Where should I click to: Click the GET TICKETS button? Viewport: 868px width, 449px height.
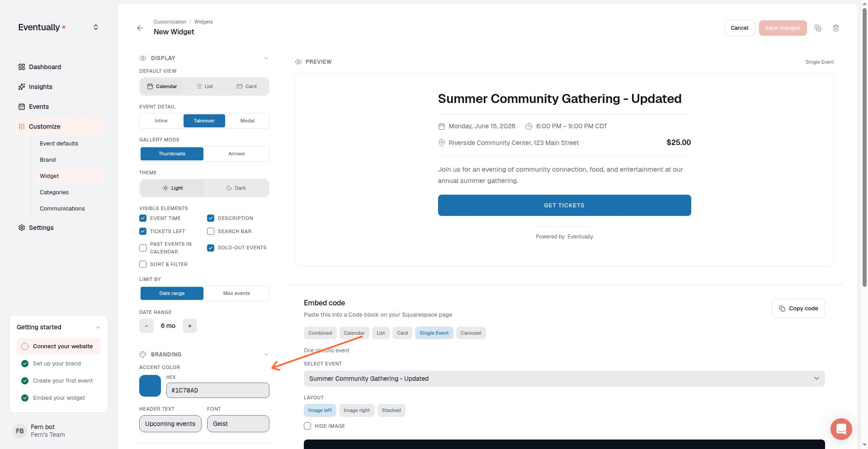click(x=564, y=205)
